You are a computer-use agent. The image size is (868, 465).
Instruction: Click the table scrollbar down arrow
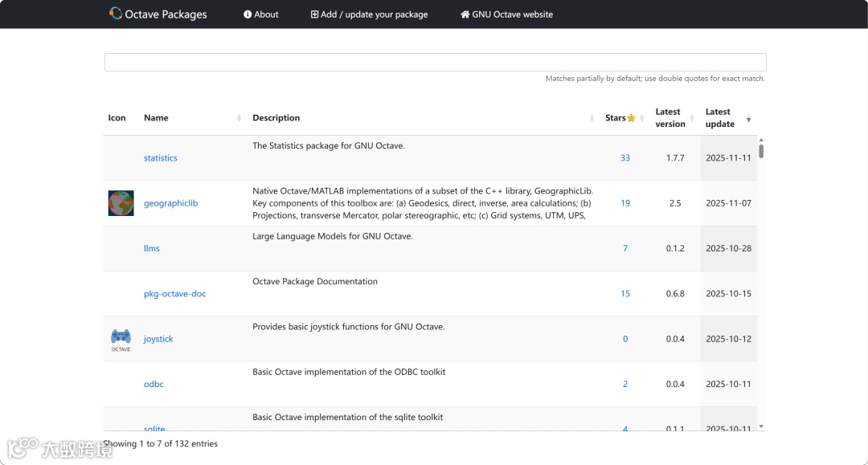tap(761, 426)
